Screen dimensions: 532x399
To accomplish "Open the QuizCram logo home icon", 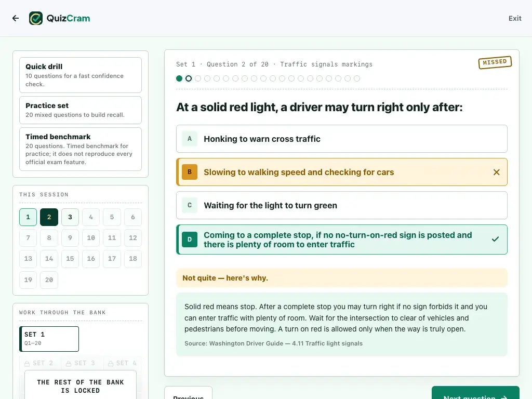I will pos(36,18).
